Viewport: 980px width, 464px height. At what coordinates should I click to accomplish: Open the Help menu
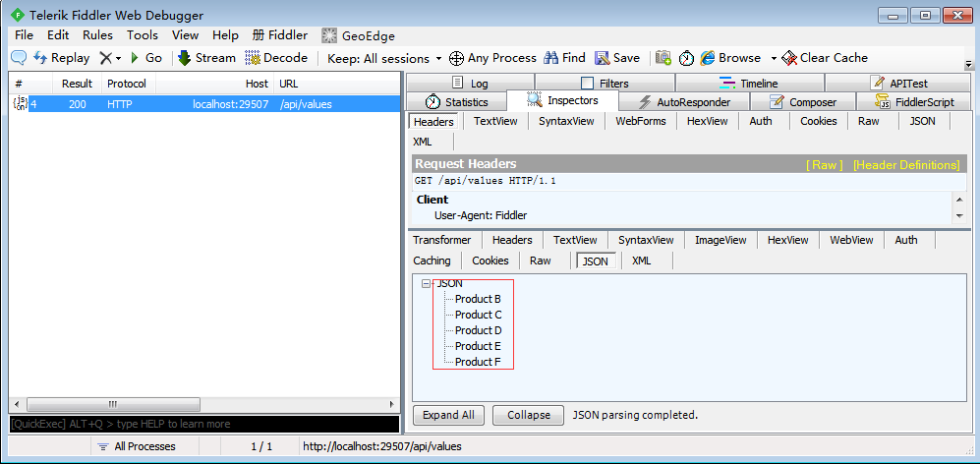(x=226, y=35)
